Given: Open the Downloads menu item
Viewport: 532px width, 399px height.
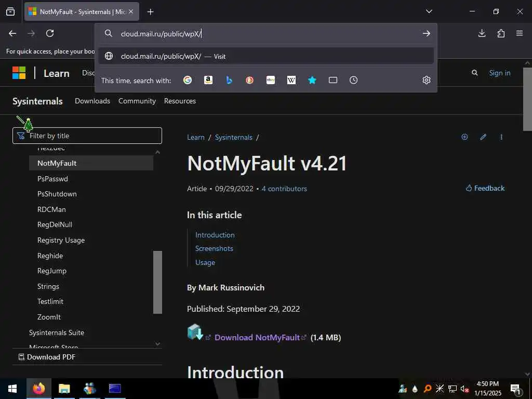Looking at the screenshot, I should (92, 101).
